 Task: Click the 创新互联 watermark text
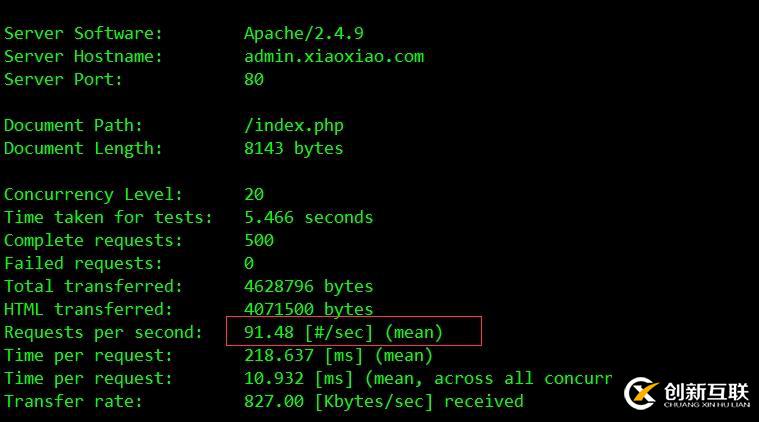click(x=704, y=388)
